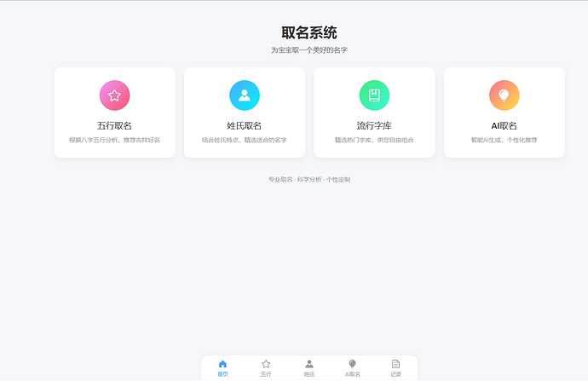Click the blue person icon for 姓氏取名
This screenshot has height=381, width=588.
pyautogui.click(x=245, y=95)
